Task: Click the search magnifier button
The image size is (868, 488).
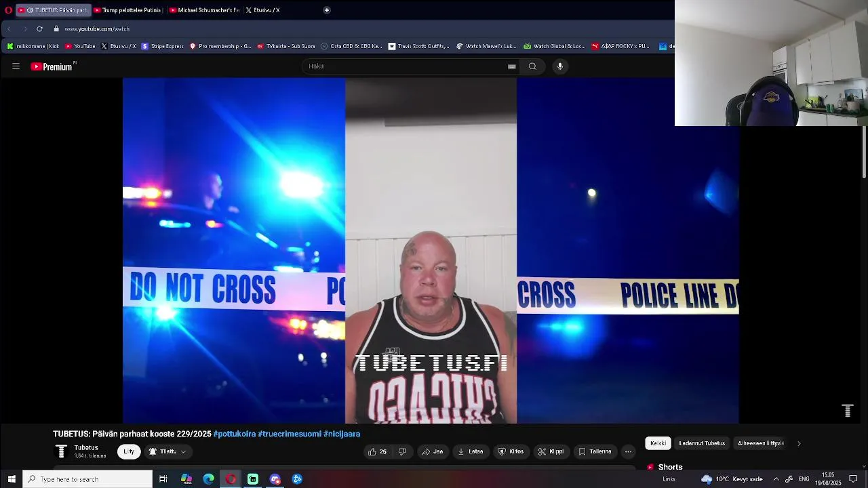Action: tap(532, 66)
